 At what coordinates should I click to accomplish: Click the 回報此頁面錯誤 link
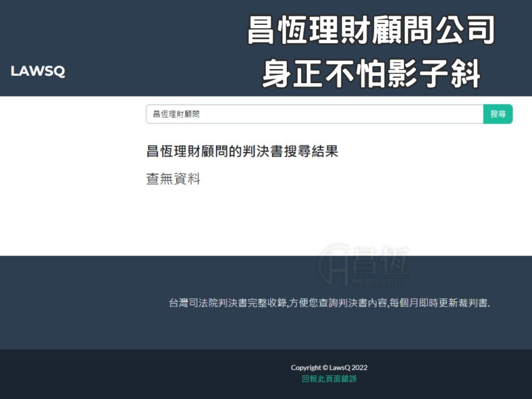click(329, 379)
